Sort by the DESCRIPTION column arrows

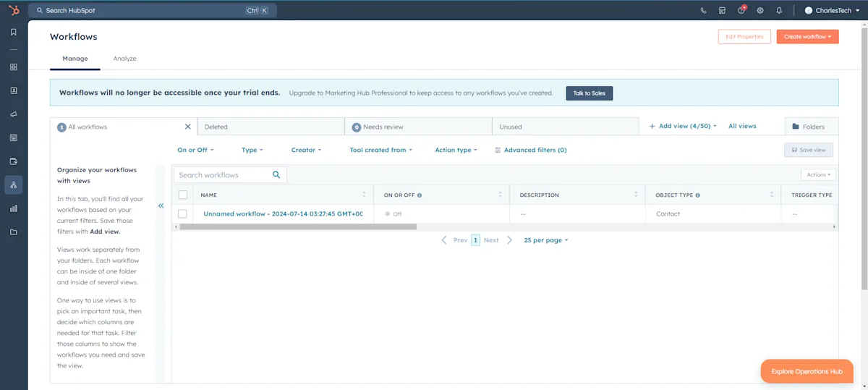click(636, 195)
